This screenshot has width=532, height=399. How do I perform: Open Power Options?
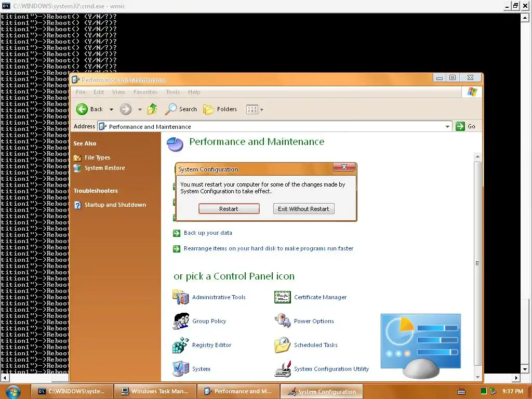314,321
